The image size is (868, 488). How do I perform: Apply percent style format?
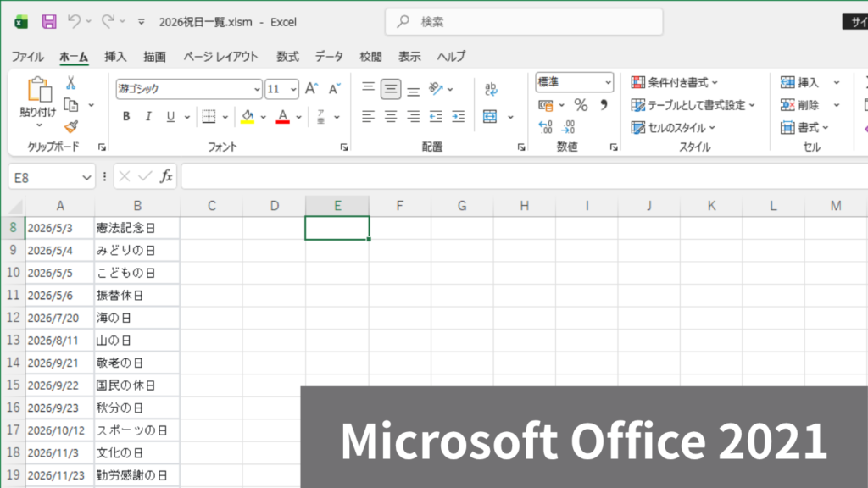click(581, 104)
